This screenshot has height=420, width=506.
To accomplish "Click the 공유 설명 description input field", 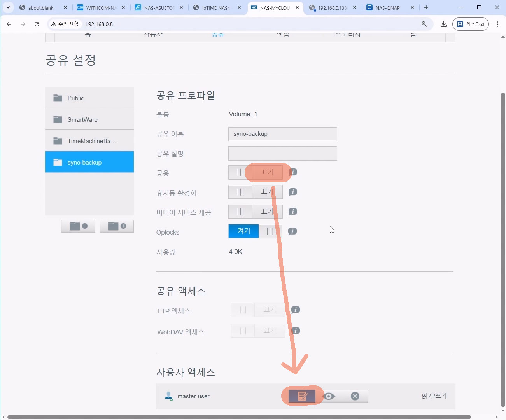I will pyautogui.click(x=282, y=154).
